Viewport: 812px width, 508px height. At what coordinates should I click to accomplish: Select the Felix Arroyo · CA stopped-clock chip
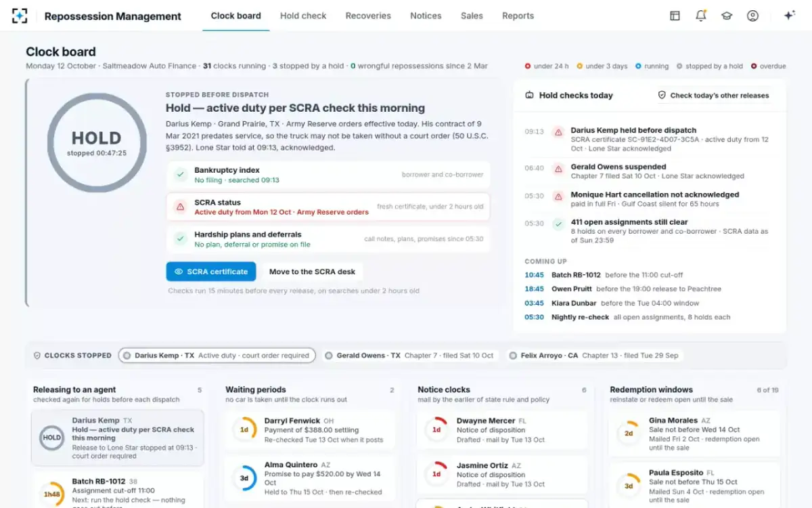(x=594, y=355)
